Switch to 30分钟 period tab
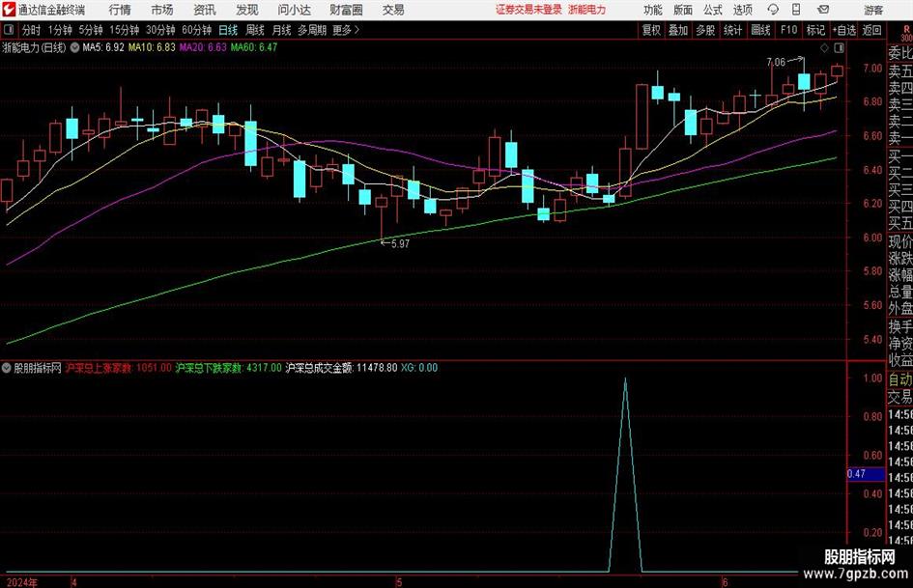 pos(160,30)
